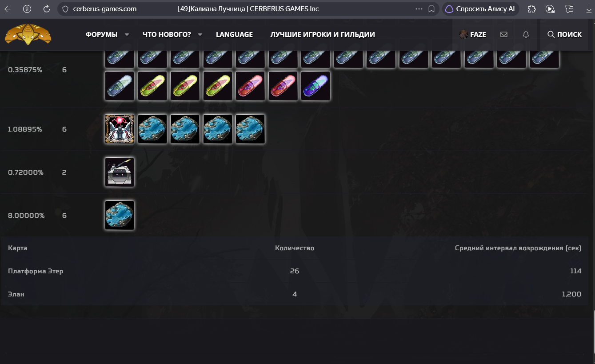Image resolution: width=595 pixels, height=364 pixels.
Task: Click the turret item in 0.72000% row
Action: pyautogui.click(x=120, y=172)
